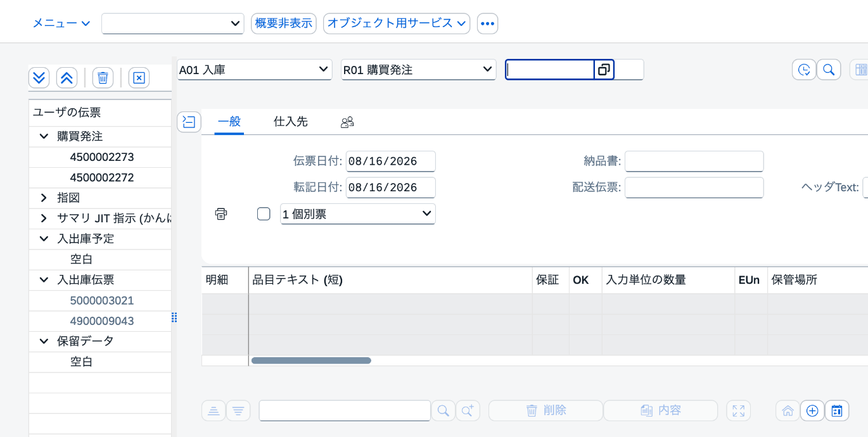The width and height of the screenshot is (868, 437).
Task: Collapse the 購買発注 tree node
Action: (x=44, y=136)
